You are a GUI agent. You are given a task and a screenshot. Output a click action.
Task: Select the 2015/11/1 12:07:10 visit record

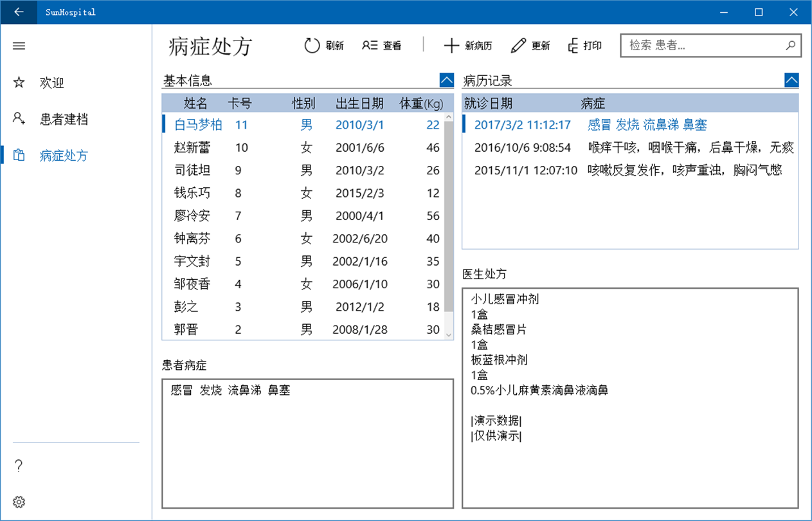(630, 170)
